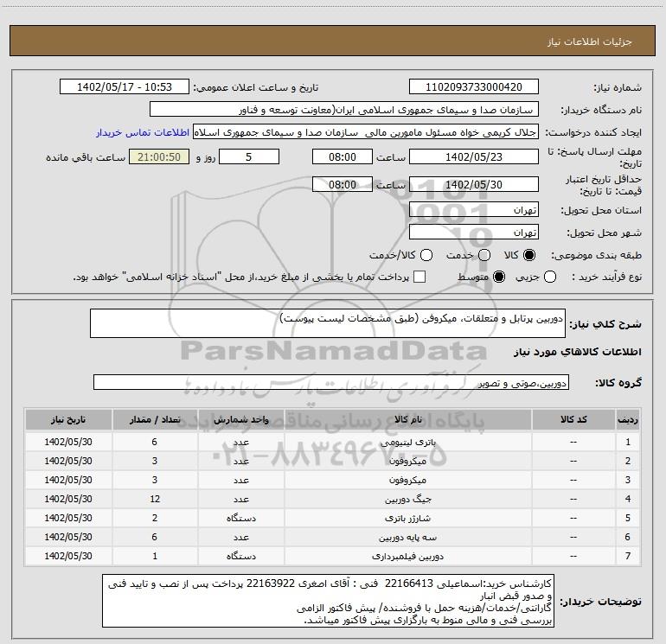Click the buyer notes text box
The width and height of the screenshot is (666, 644).
(x=328, y=601)
